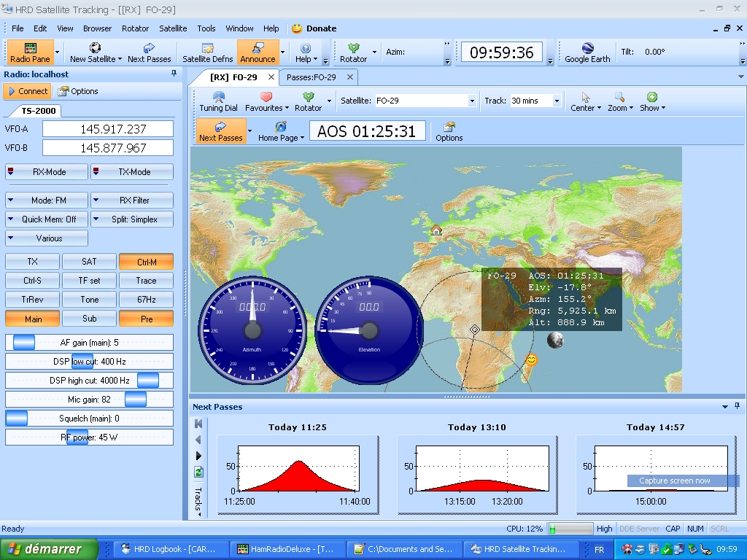Toggle the orange Next Passes button in the tab
Image resolution: width=747 pixels, height=560 pixels.
[220, 131]
